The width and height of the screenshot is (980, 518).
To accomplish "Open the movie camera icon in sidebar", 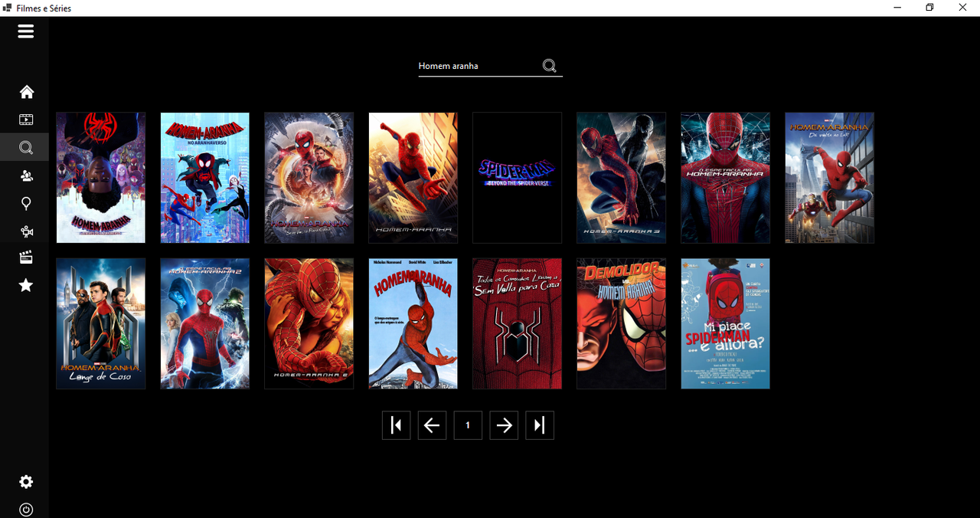I will pos(26,231).
